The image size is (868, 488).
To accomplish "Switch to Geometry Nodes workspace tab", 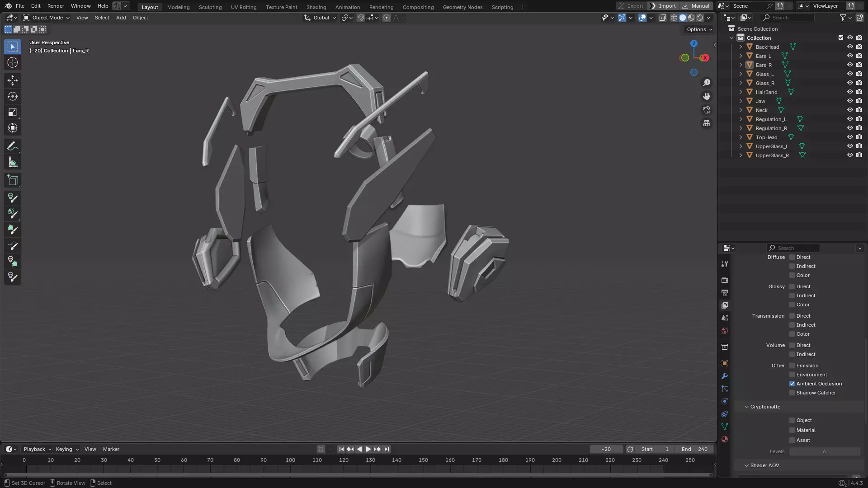I will point(462,7).
